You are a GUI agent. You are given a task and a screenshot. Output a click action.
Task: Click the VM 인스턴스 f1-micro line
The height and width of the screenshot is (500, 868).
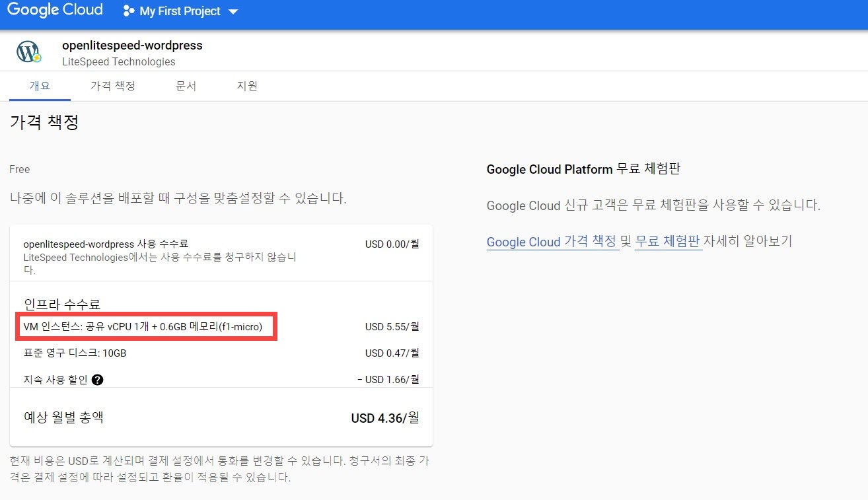coord(143,326)
